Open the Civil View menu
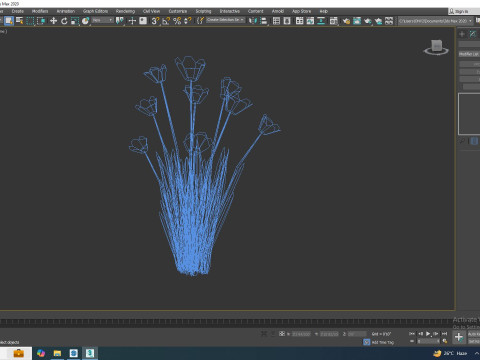Screen dimensions: 480x360 point(151,11)
